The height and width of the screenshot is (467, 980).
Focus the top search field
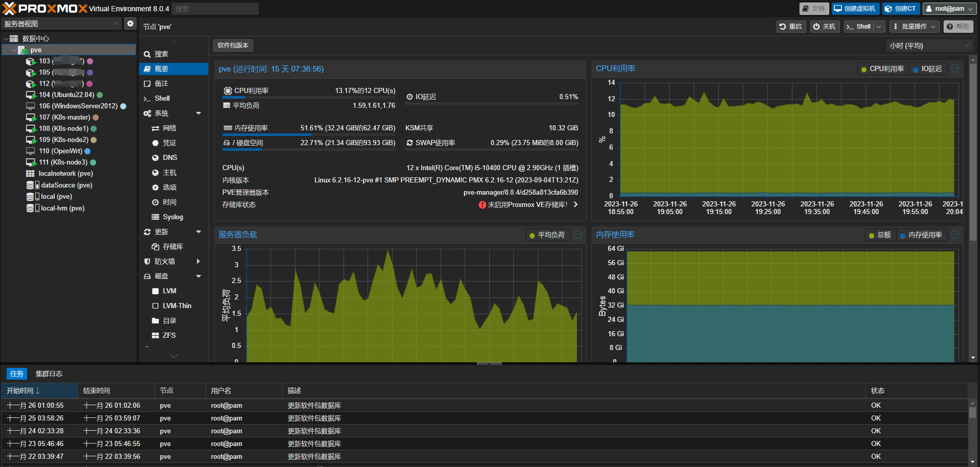(x=215, y=9)
